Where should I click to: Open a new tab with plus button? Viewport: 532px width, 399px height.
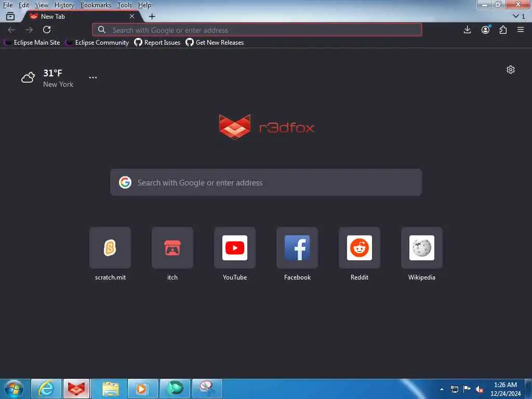(x=152, y=16)
